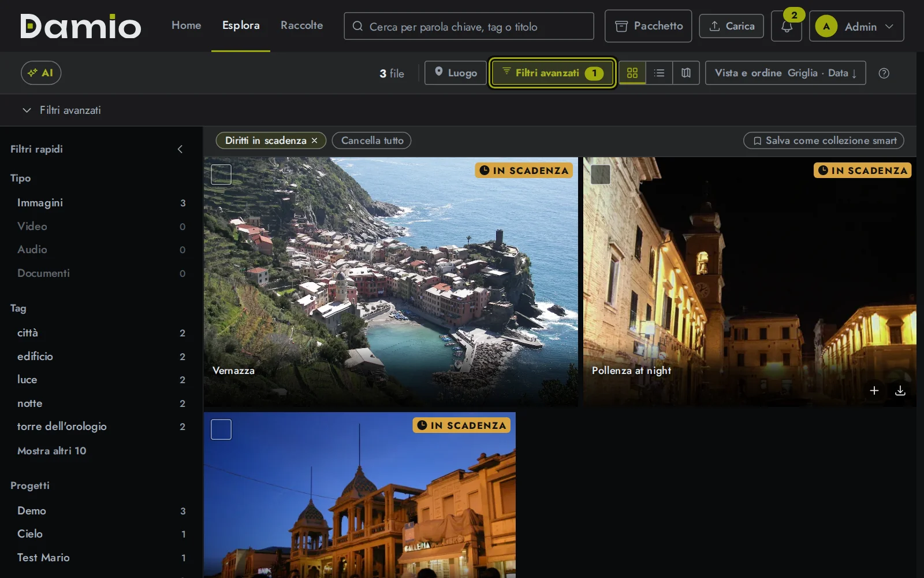
Task: Open the AI assistant button
Action: coord(41,73)
